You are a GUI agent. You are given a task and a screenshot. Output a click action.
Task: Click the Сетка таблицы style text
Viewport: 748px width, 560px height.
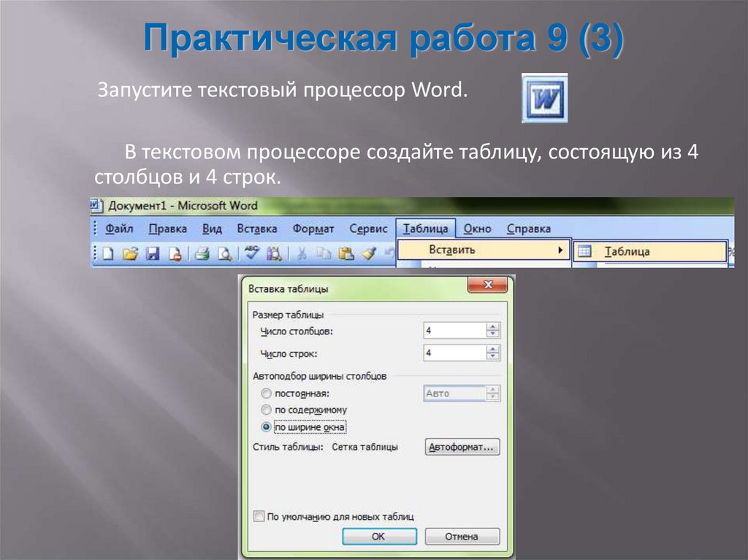(x=365, y=447)
